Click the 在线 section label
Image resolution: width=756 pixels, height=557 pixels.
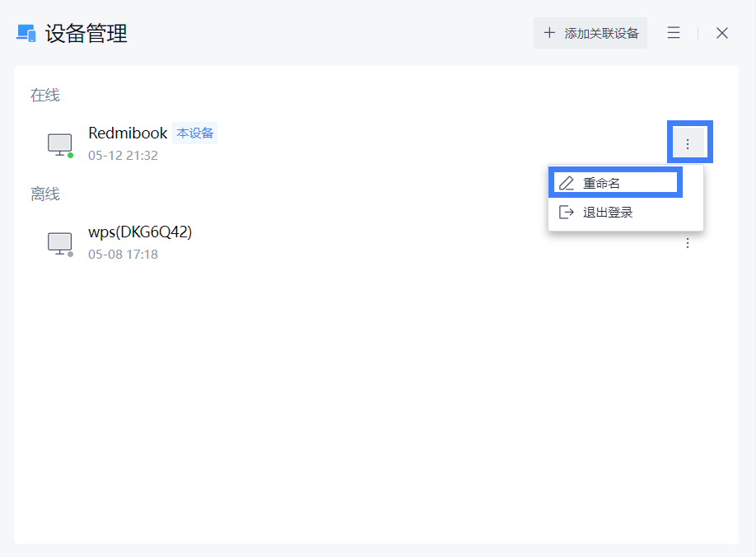point(44,95)
